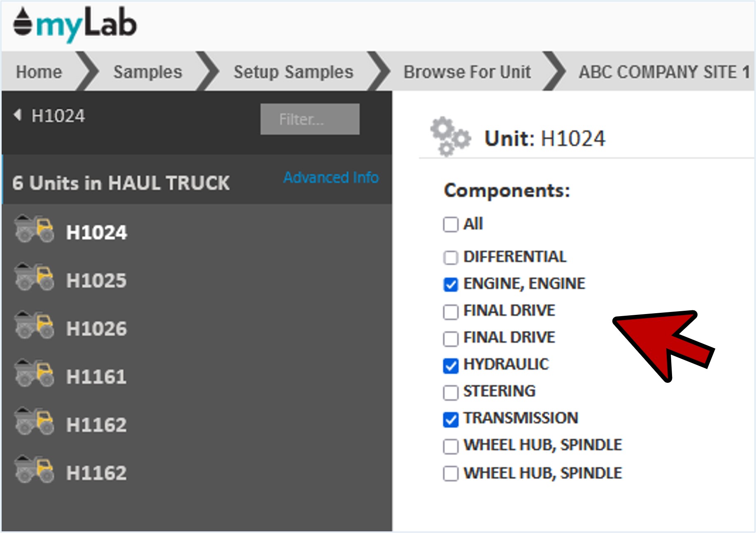Viewport: 756px width, 533px height.
Task: Click the myLab logo
Action: pyautogui.click(x=74, y=25)
